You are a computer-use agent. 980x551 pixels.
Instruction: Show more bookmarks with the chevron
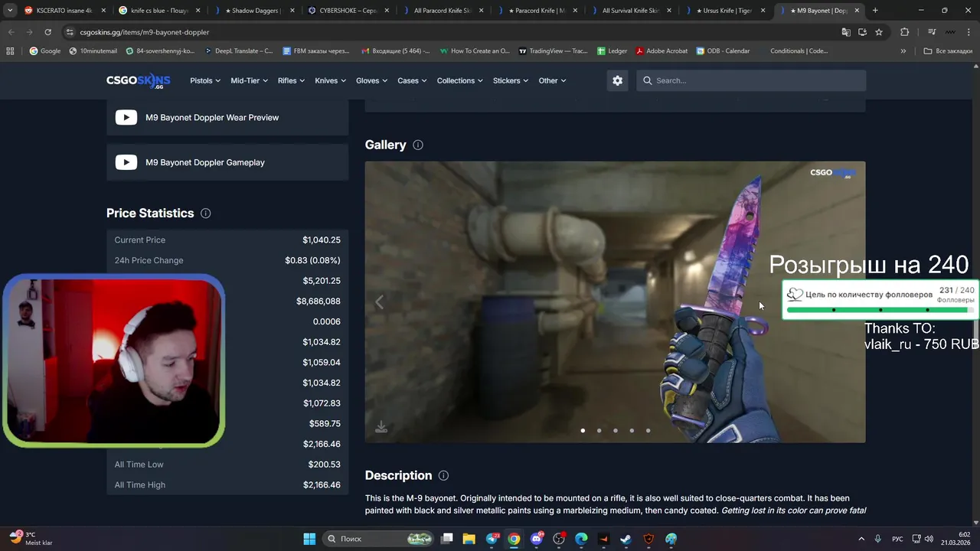[x=903, y=51]
